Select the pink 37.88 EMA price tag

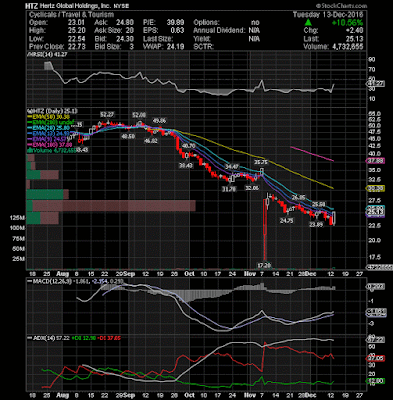pos(375,161)
